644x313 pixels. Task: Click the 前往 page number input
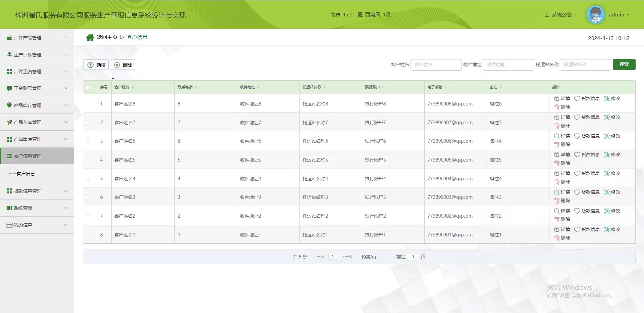pyautogui.click(x=413, y=257)
